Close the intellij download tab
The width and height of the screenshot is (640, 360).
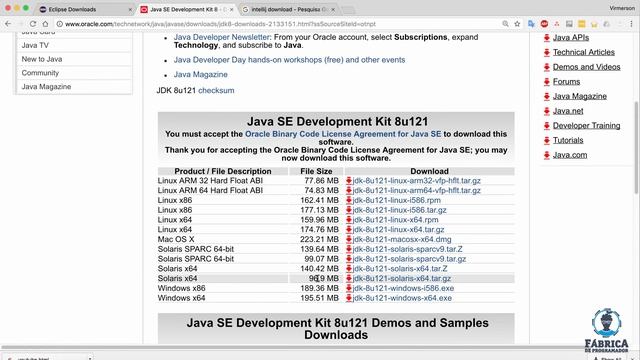(333, 9)
